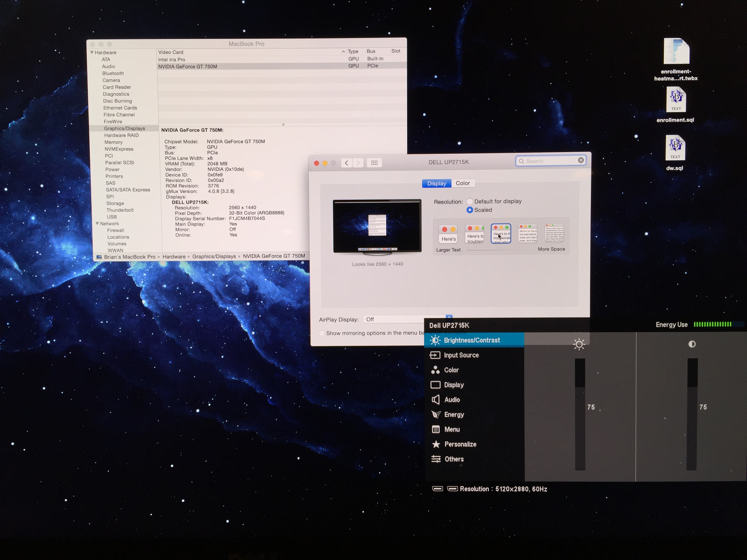Image resolution: width=747 pixels, height=560 pixels.
Task: Click the show-all grid icon in Displays toolbar
Action: 374,163
